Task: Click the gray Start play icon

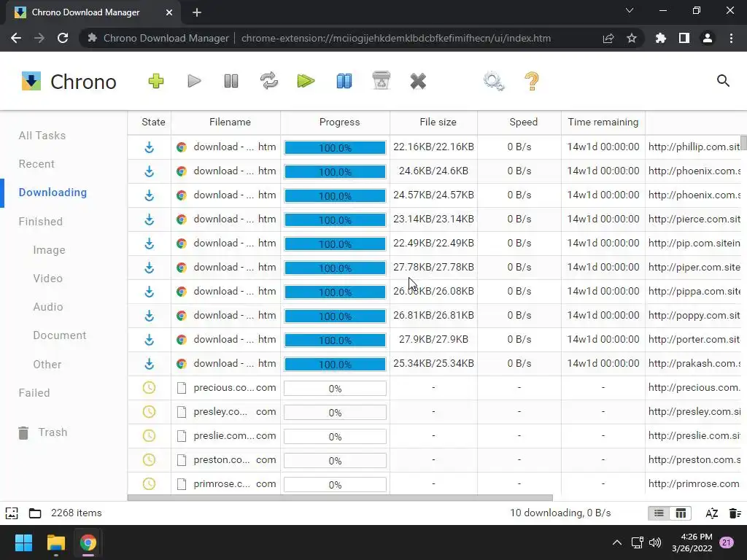Action: click(194, 81)
